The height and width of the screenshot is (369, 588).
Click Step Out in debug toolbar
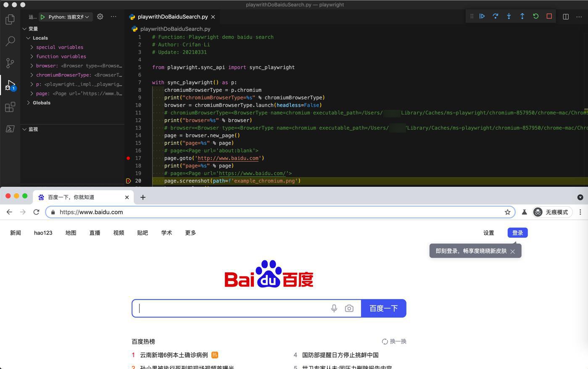pos(522,16)
